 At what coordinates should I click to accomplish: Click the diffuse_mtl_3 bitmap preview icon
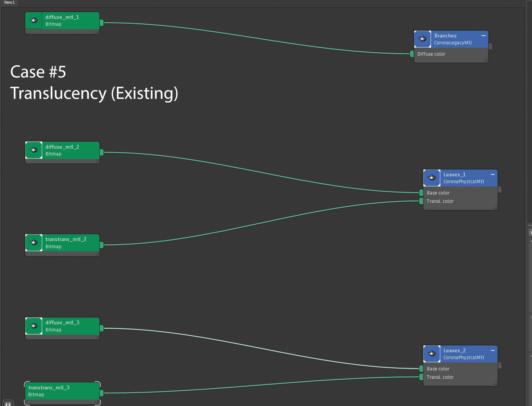[34, 326]
